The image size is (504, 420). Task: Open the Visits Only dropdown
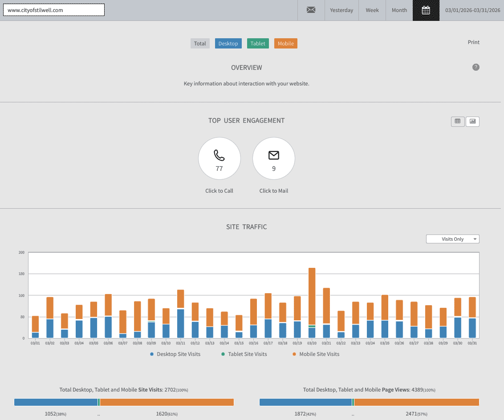point(452,239)
